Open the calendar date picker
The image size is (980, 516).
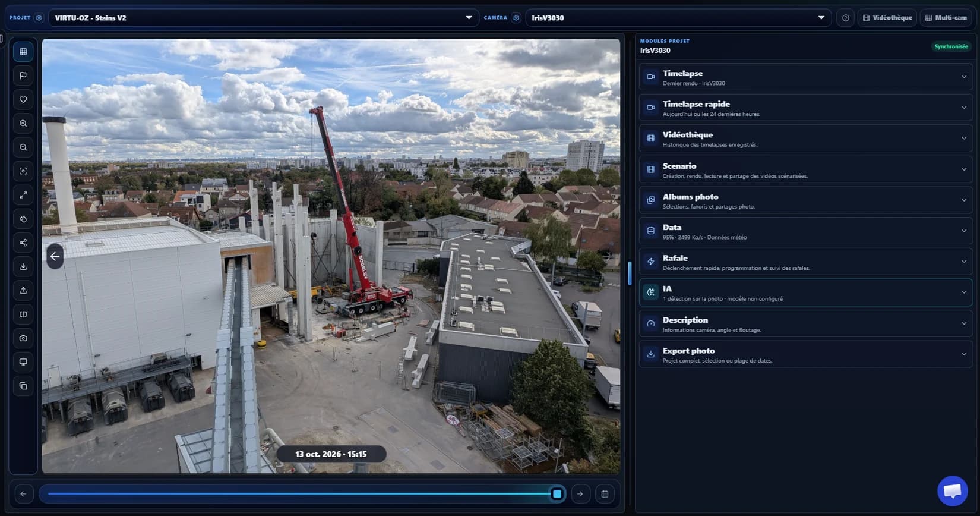point(605,494)
